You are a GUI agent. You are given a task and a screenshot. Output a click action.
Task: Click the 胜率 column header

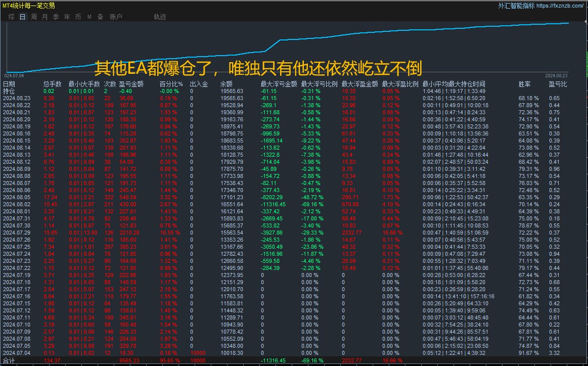(524, 84)
